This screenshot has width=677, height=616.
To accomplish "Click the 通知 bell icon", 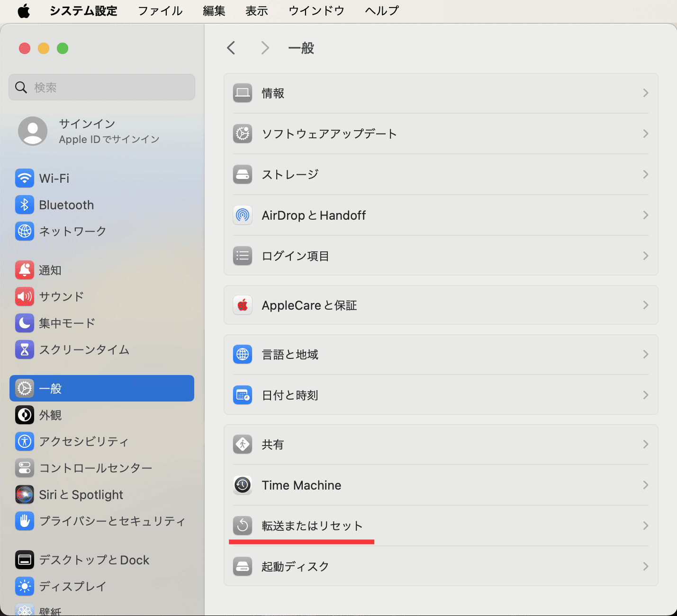I will [x=25, y=270].
